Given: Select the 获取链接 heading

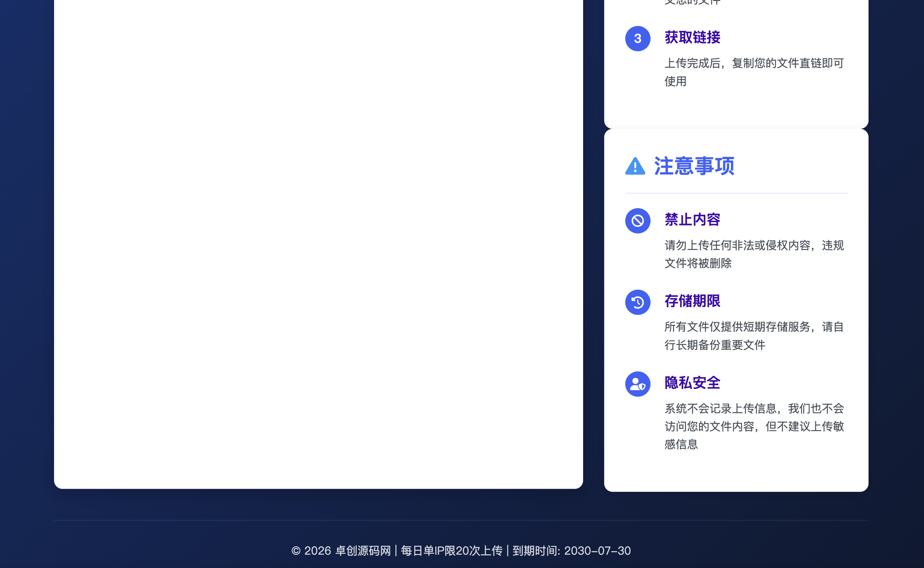Looking at the screenshot, I should coord(692,37).
